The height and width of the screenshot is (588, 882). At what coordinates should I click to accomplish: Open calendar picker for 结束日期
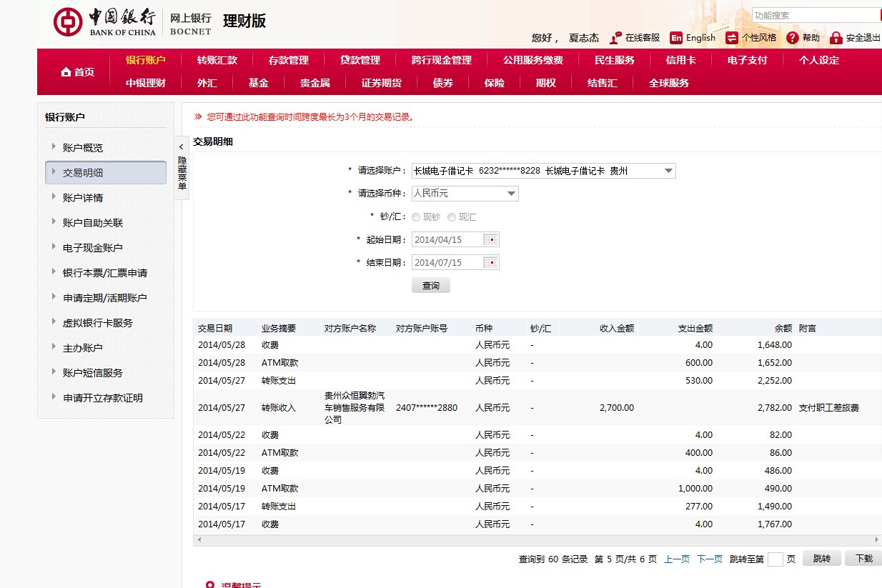coord(491,263)
